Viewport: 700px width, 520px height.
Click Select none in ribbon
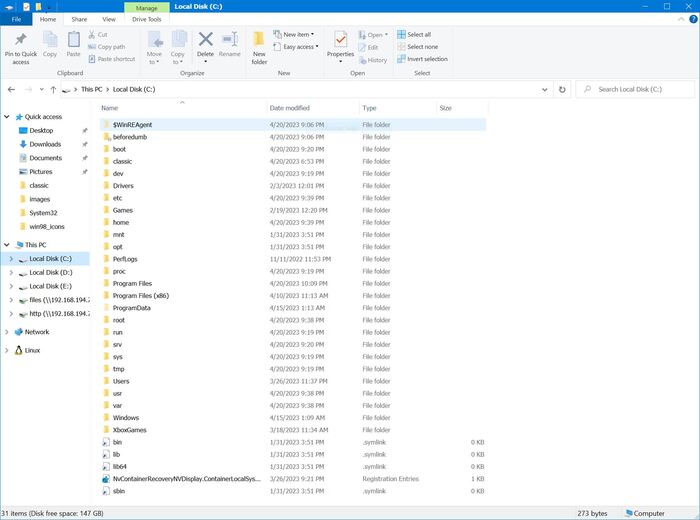click(417, 46)
